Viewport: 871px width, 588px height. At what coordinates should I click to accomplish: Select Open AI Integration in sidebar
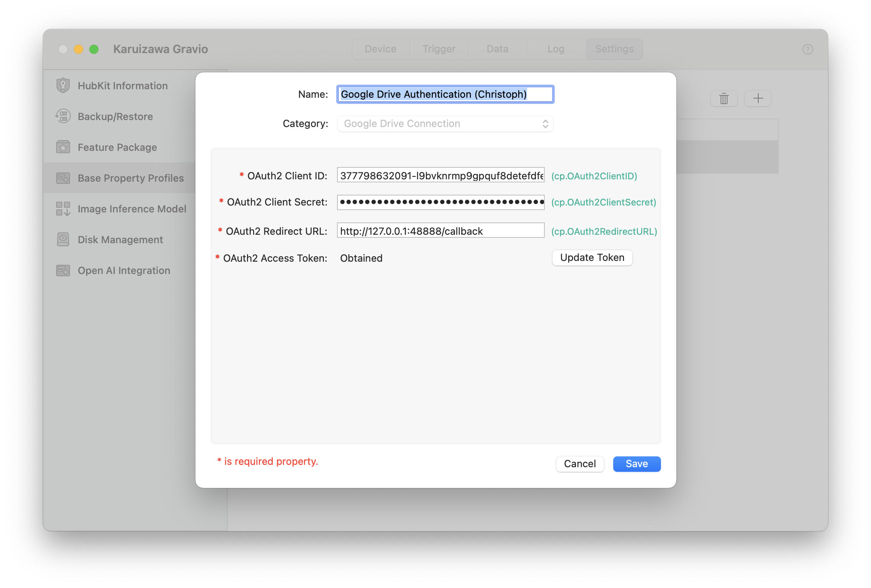(120, 270)
